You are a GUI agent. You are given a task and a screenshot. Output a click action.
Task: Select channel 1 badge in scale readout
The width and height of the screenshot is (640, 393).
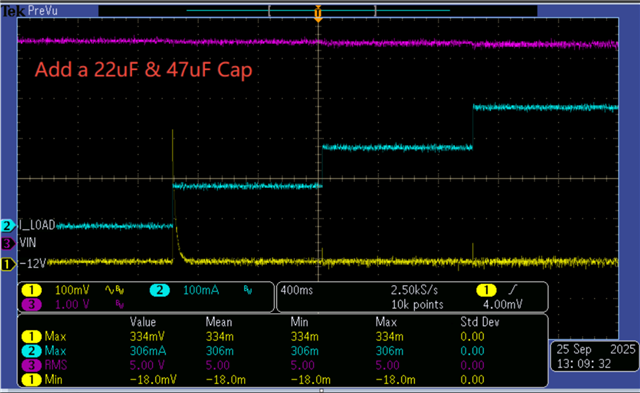31,290
